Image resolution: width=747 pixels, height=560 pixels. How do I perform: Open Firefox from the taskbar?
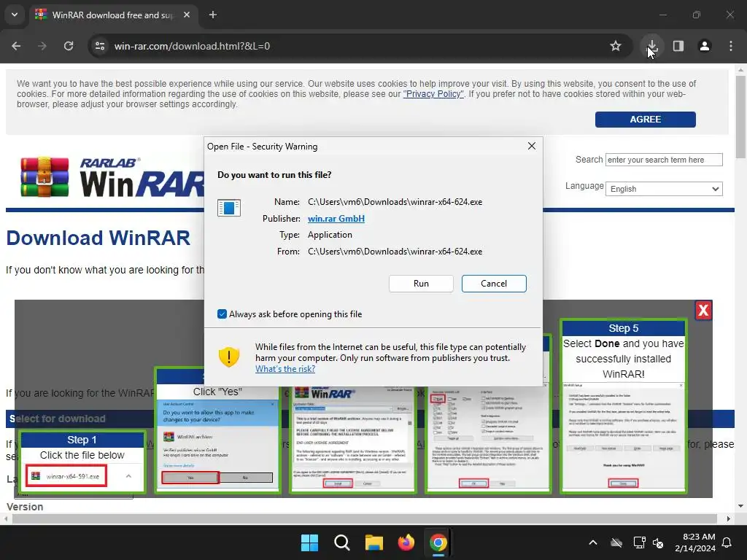(x=406, y=542)
